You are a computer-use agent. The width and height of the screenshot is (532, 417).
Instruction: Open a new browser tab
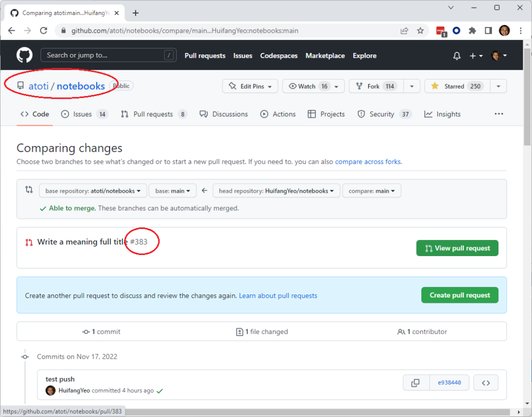click(136, 13)
